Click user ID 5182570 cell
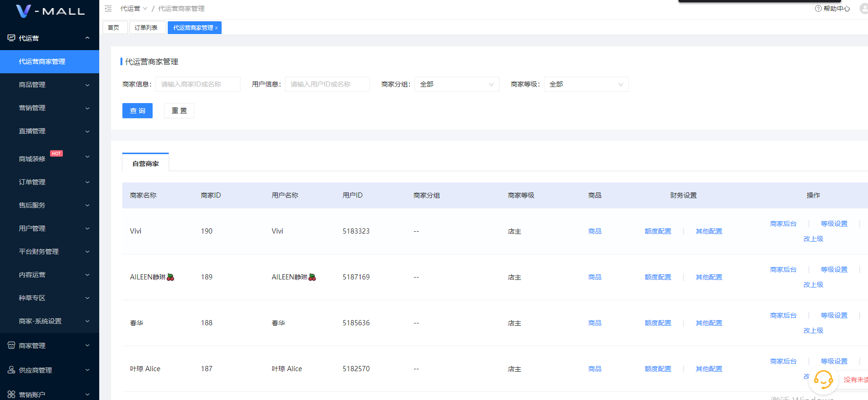Screen dimensions: 868x400 click(356, 369)
